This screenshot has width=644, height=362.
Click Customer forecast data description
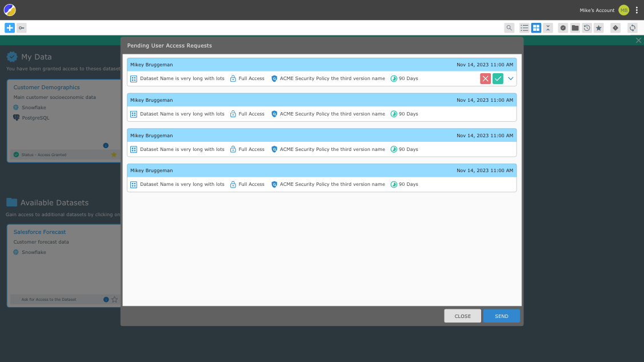click(41, 242)
